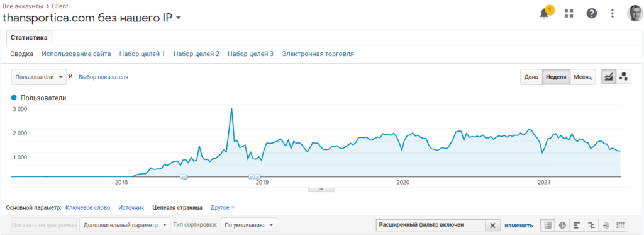This screenshot has height=235, width=644.
Task: Click изменить to edit the filter
Action: (x=519, y=226)
